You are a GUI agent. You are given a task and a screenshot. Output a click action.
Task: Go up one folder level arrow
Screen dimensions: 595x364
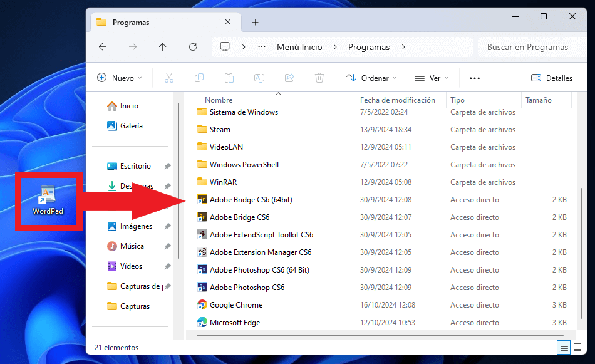pos(162,47)
